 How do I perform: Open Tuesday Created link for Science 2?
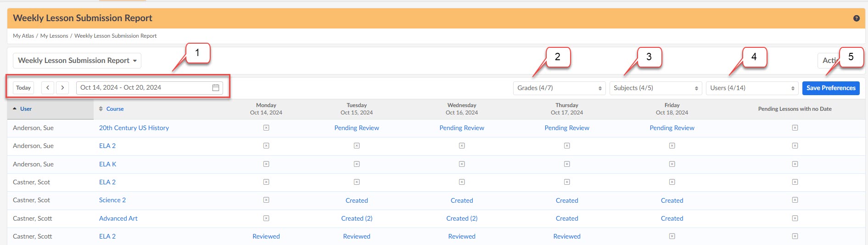tap(357, 200)
